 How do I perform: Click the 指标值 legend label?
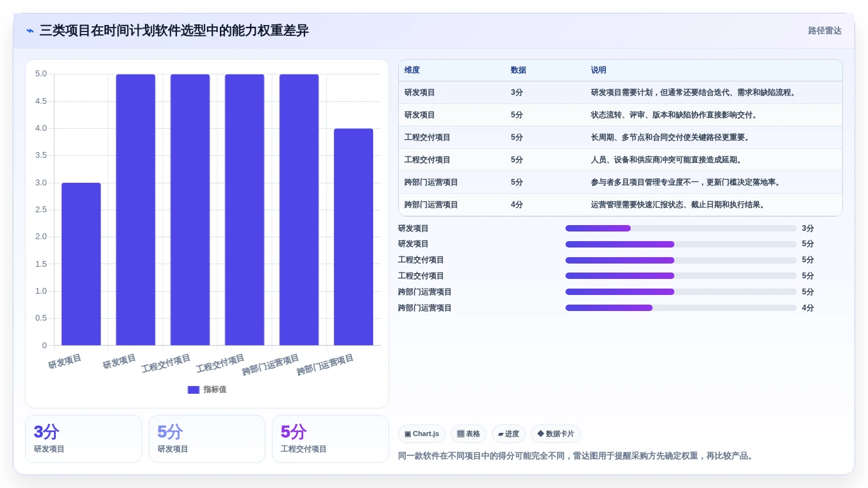click(x=215, y=390)
